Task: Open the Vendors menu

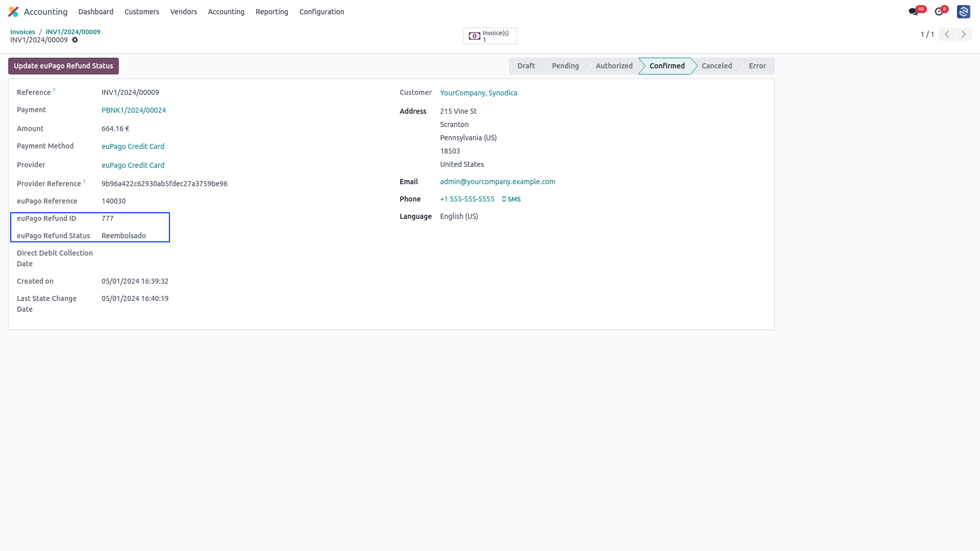Action: pos(184,12)
